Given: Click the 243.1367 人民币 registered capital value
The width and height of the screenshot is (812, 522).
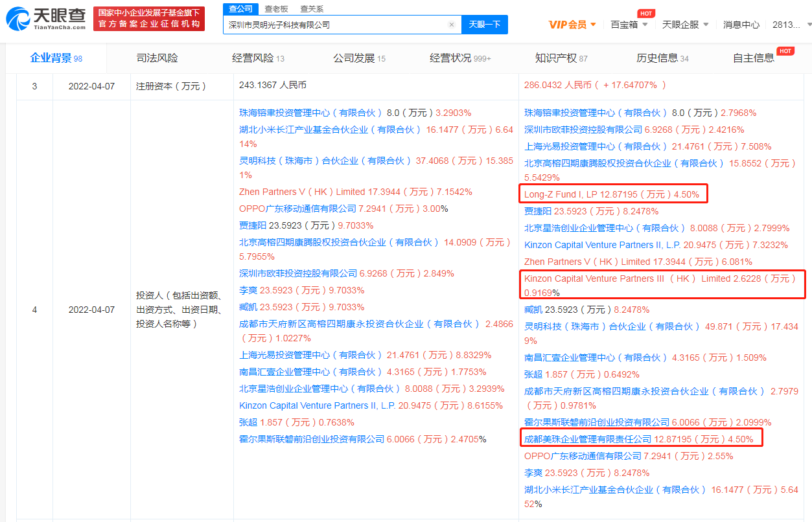Looking at the screenshot, I should point(272,85).
